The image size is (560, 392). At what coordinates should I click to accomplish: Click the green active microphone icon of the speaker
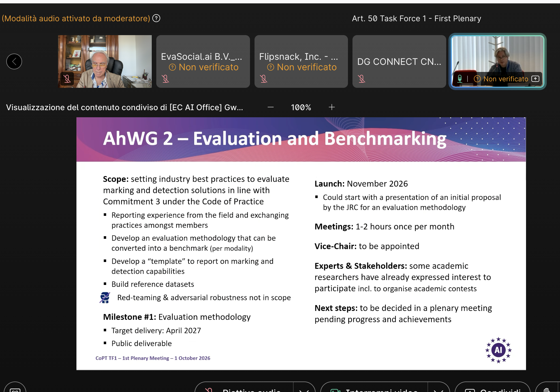[x=460, y=79]
